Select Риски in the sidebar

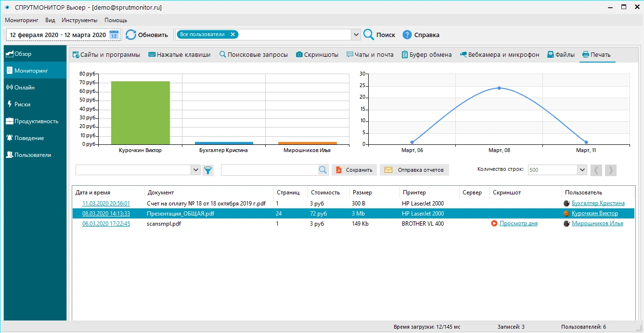[x=23, y=104]
